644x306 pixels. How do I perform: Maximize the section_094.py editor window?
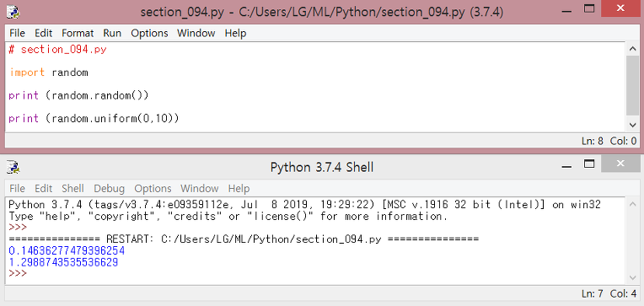[590, 8]
